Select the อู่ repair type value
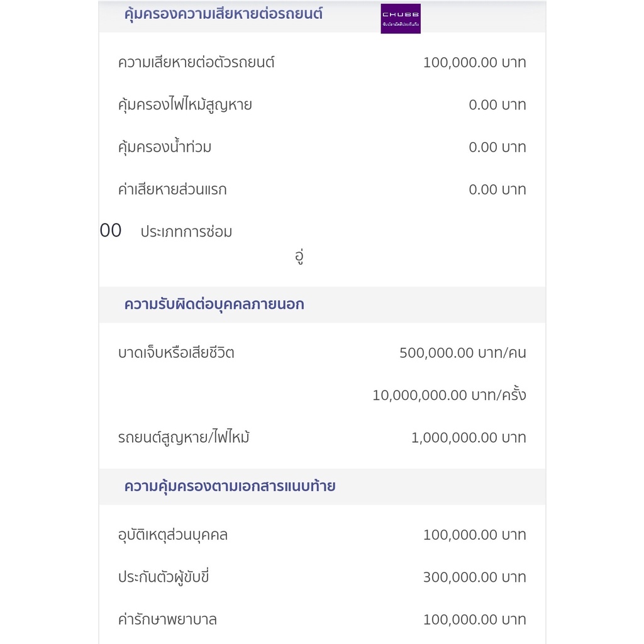This screenshot has width=644, height=644. tap(299, 257)
